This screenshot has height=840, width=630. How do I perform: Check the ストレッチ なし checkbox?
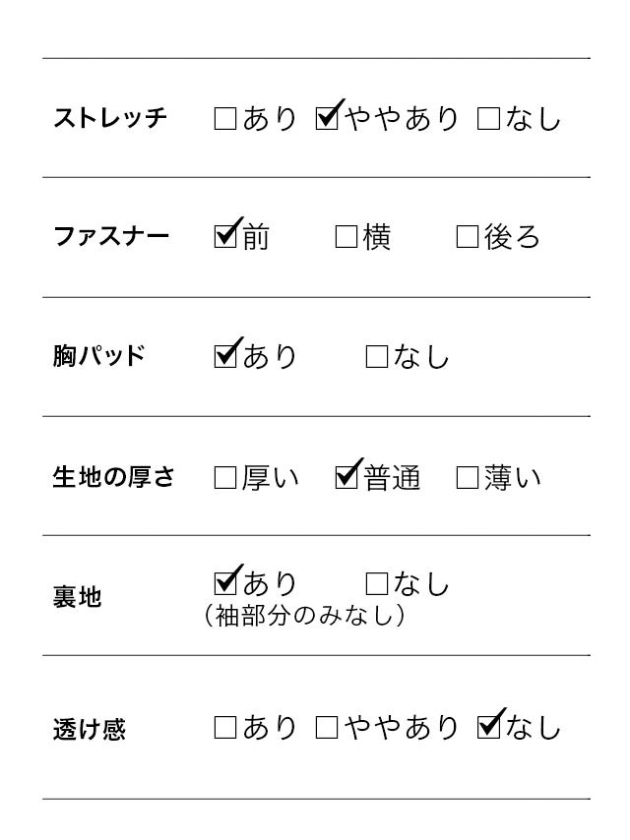[488, 120]
